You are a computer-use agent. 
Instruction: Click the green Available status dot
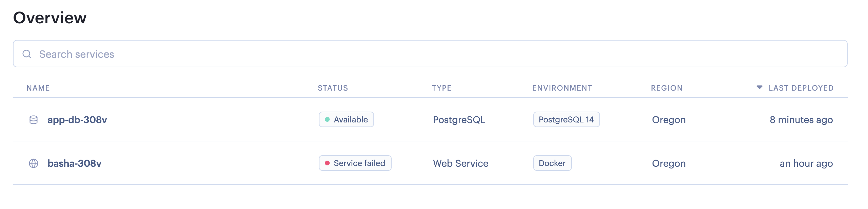(327, 119)
